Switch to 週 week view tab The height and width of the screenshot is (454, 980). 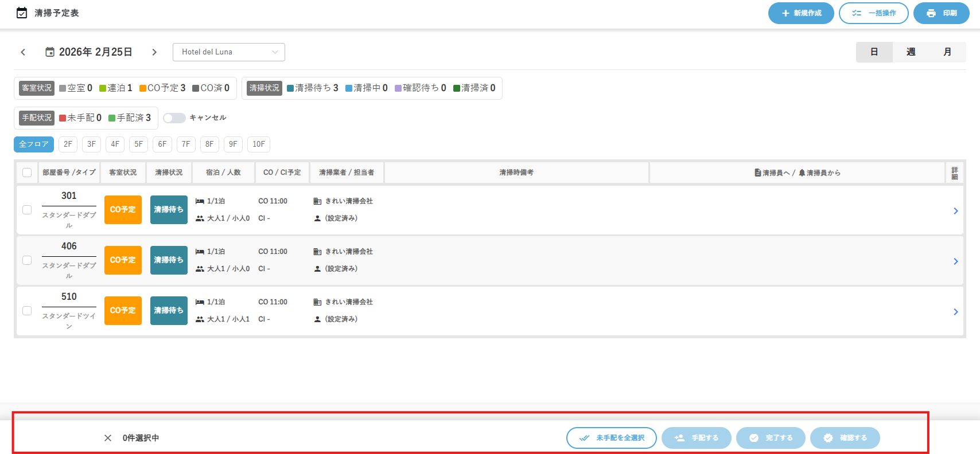(x=911, y=52)
